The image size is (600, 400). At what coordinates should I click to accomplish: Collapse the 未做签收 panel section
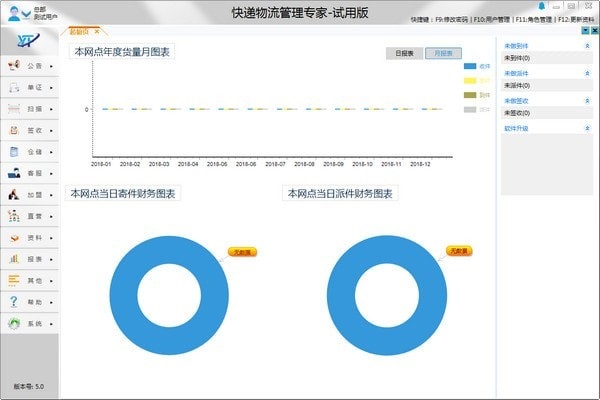point(588,100)
